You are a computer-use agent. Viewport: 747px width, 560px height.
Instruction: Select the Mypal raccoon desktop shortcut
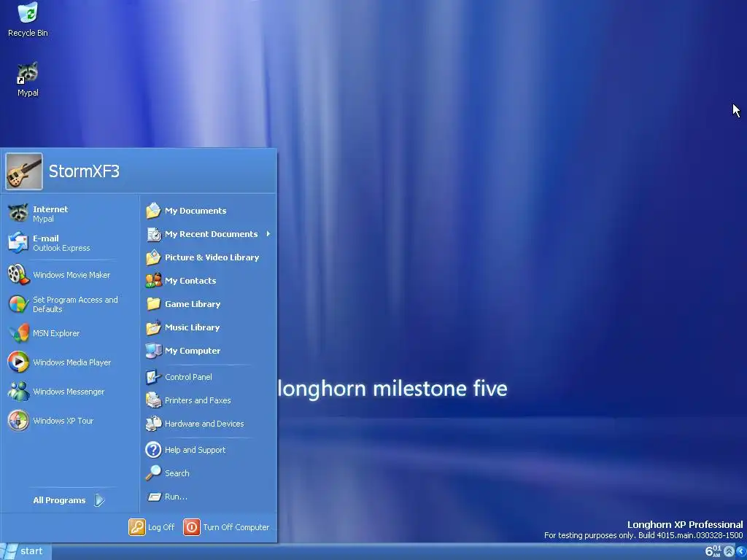tap(28, 74)
